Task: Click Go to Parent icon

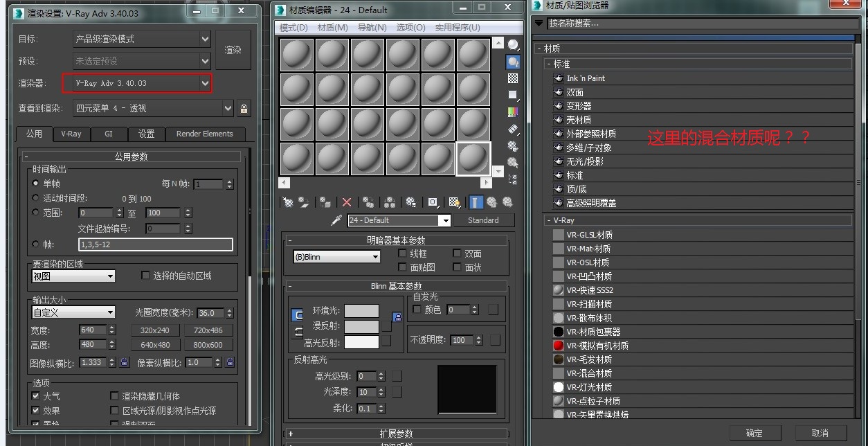Action: pos(491,202)
